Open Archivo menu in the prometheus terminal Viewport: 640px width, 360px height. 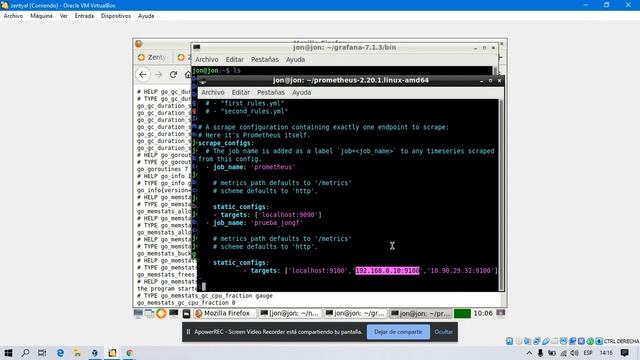coord(213,93)
